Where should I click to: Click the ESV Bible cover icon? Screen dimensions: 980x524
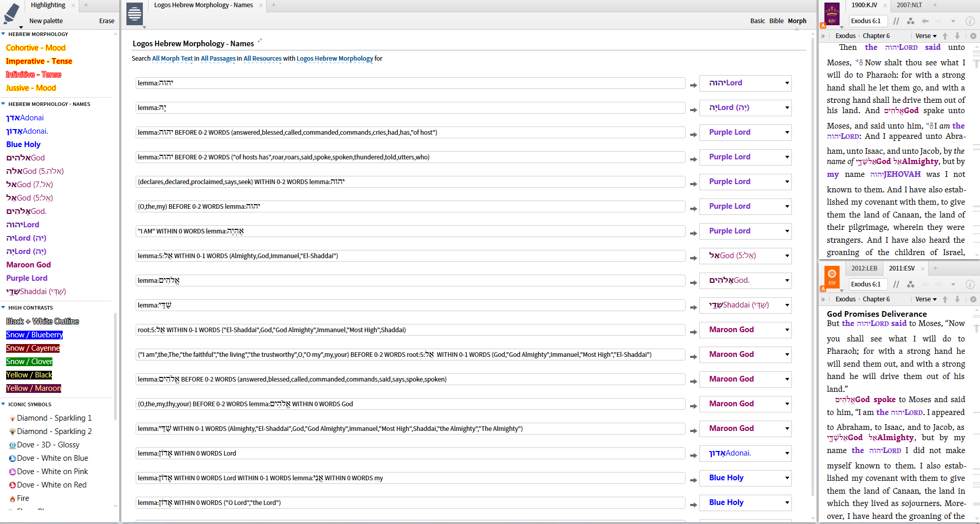click(831, 277)
